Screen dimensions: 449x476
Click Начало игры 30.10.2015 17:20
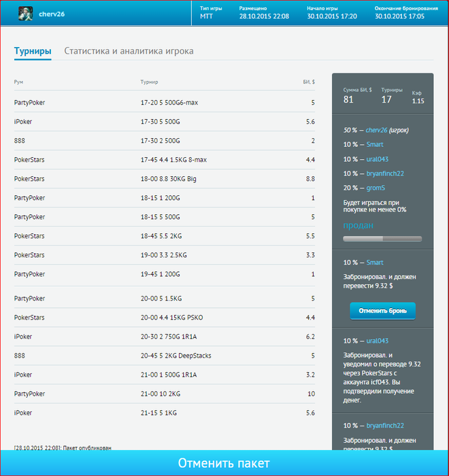(332, 16)
